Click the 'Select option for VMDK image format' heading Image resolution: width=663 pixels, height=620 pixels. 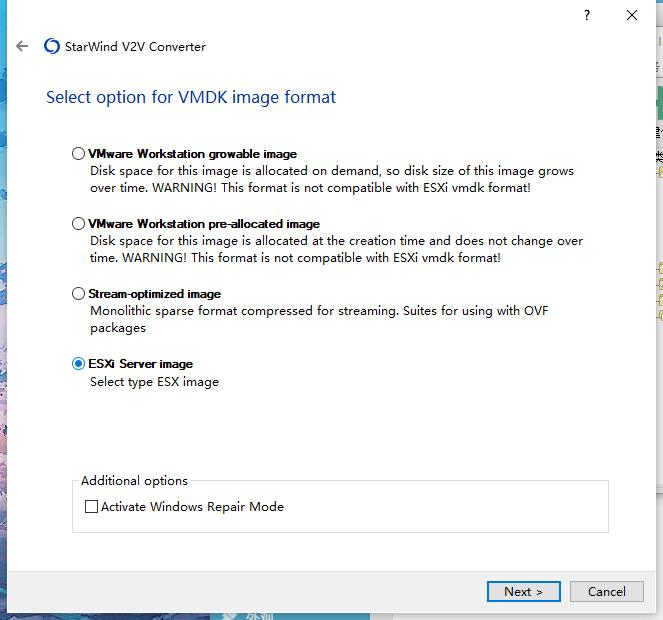tap(191, 97)
